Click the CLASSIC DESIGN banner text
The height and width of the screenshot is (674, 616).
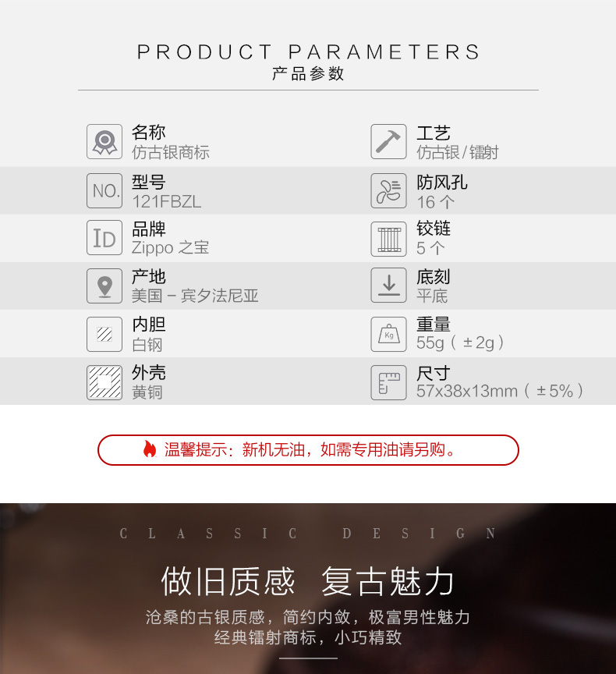click(308, 534)
